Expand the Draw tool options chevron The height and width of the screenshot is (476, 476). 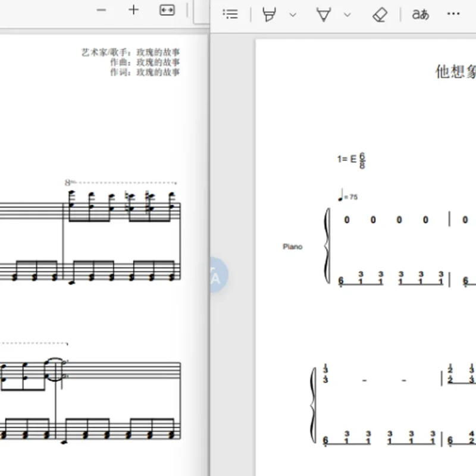347,14
